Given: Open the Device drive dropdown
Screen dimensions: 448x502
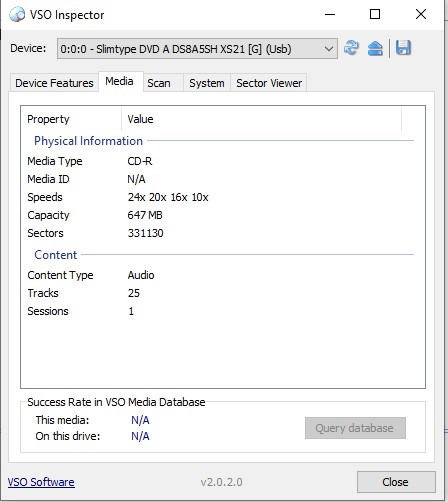Looking at the screenshot, I should click(197, 49).
